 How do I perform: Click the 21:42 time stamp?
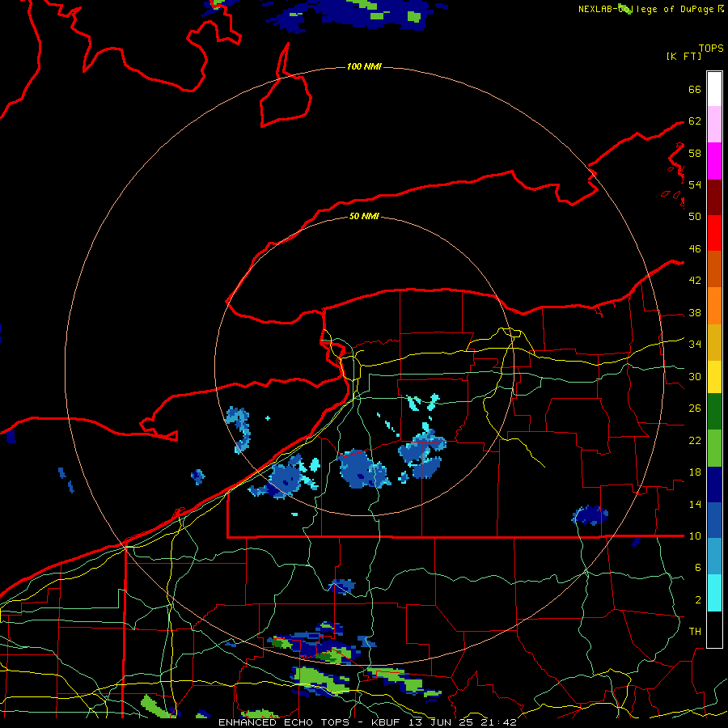click(x=497, y=722)
